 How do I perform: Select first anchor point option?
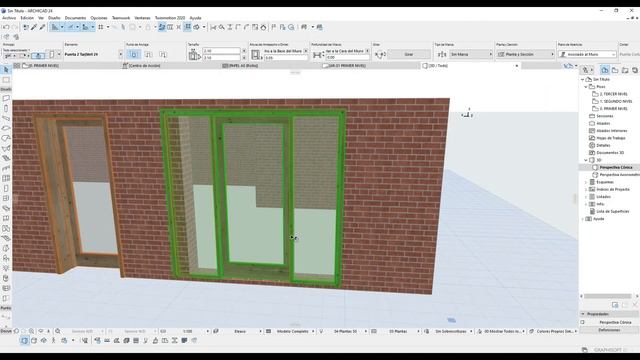point(133,54)
